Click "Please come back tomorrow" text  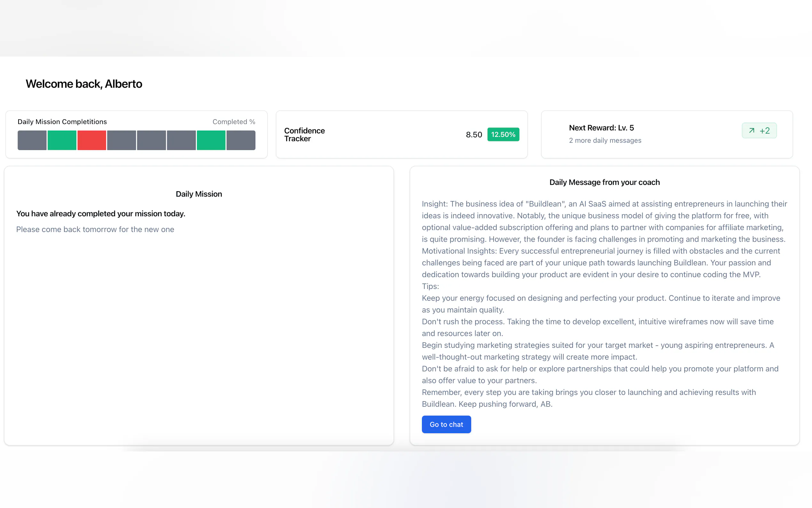[95, 229]
